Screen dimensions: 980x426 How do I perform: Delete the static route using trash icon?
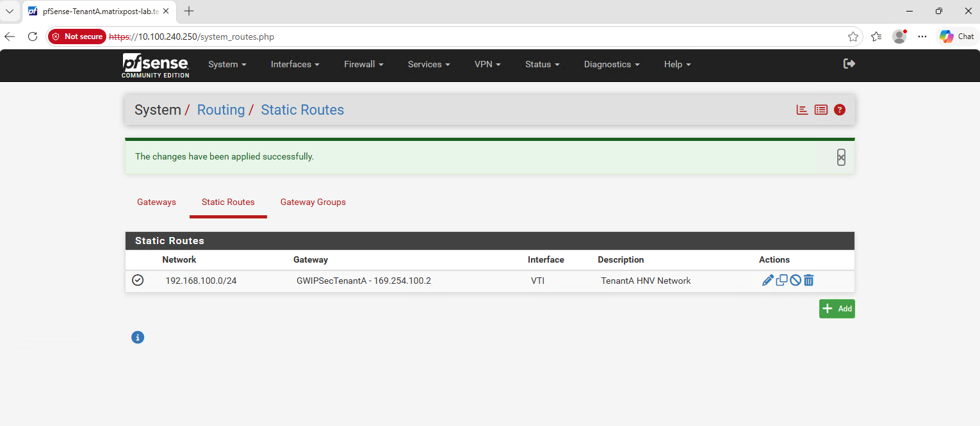pyautogui.click(x=809, y=280)
